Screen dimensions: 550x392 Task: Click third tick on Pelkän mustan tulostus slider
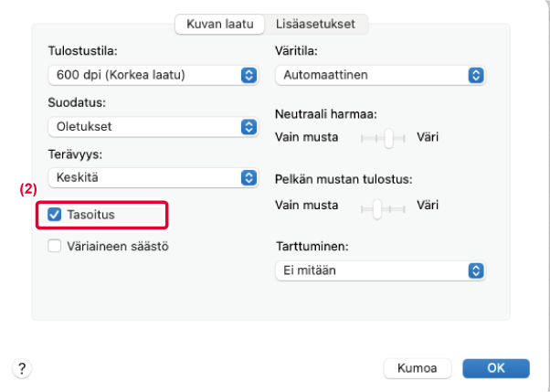coord(389,207)
